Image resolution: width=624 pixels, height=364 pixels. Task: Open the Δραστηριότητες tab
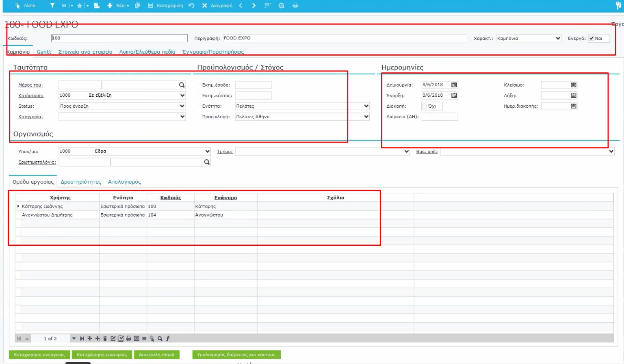tap(81, 182)
